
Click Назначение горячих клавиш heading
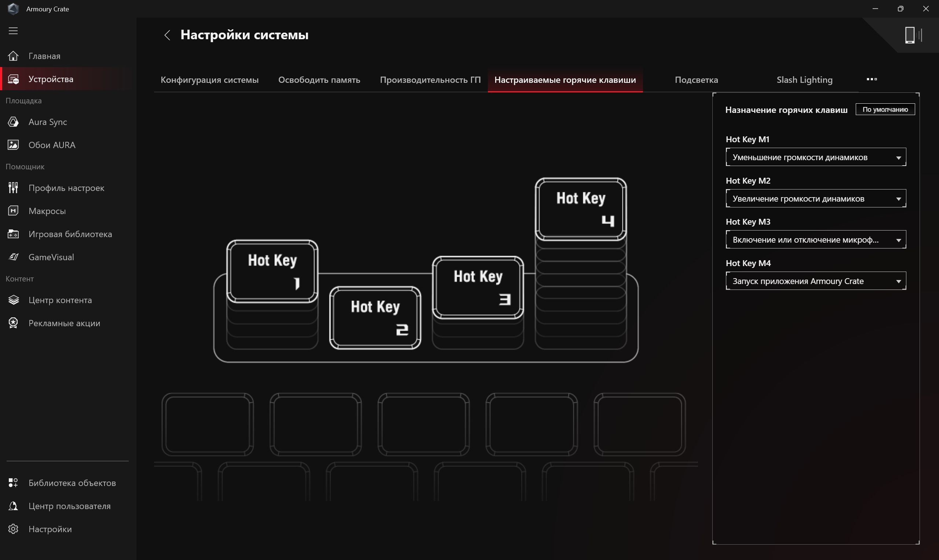786,110
